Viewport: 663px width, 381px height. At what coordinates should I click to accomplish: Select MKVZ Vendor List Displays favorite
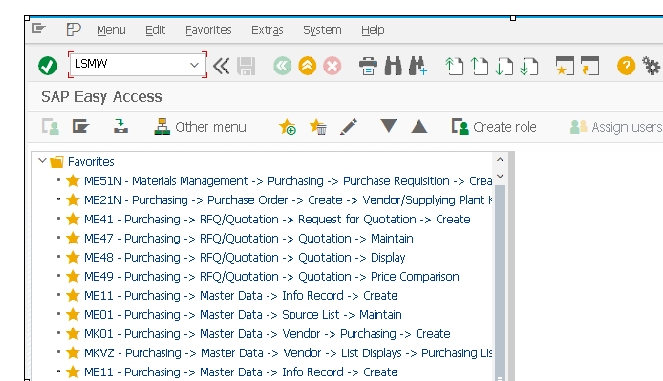click(x=288, y=353)
